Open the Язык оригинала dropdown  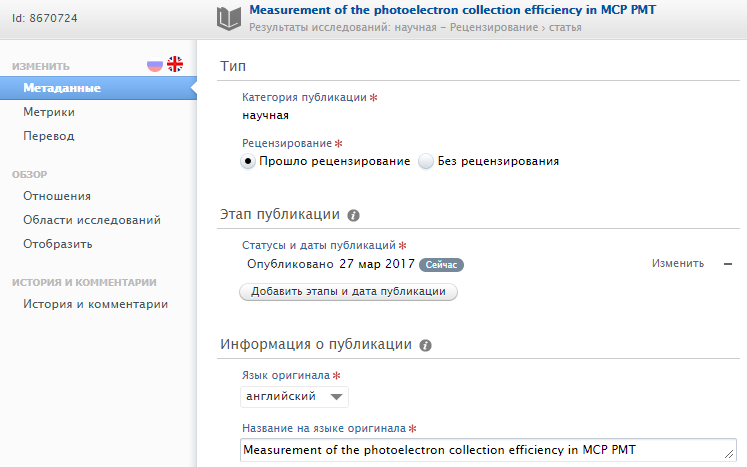tap(295, 397)
